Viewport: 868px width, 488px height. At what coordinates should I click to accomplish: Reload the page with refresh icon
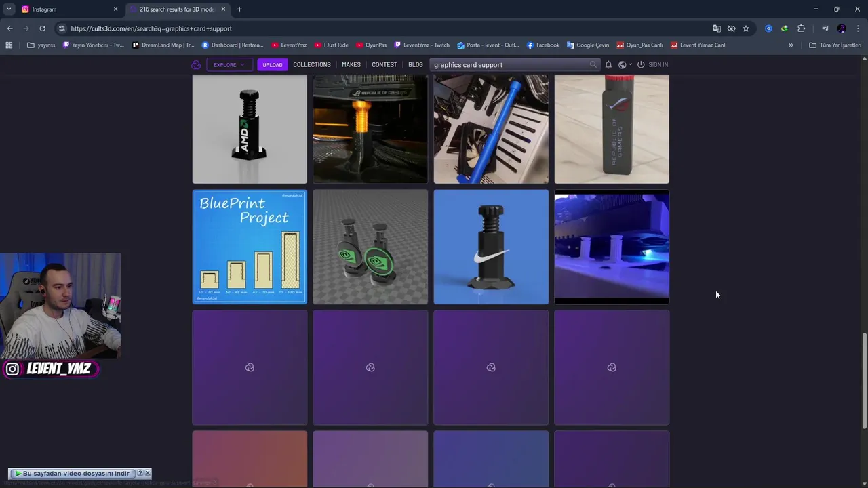[42, 28]
